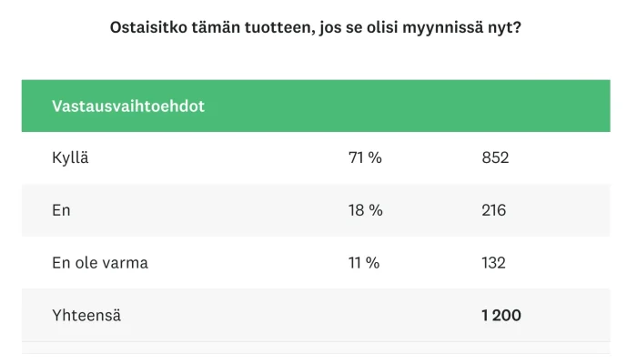The height and width of the screenshot is (364, 637).
Task: Select the bold 1 200 total count
Action: point(501,316)
